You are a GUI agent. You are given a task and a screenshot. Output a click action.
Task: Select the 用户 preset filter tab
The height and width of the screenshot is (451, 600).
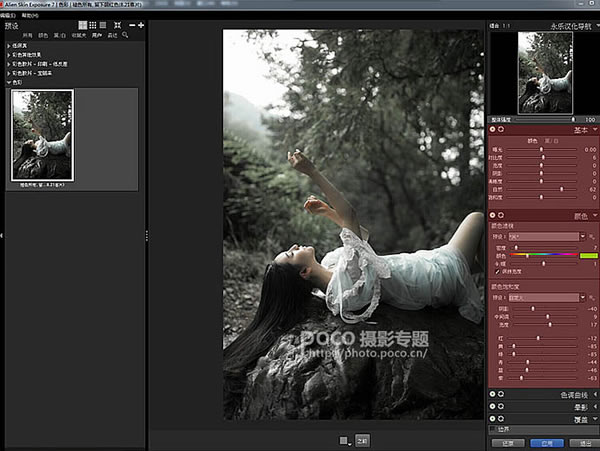click(97, 36)
